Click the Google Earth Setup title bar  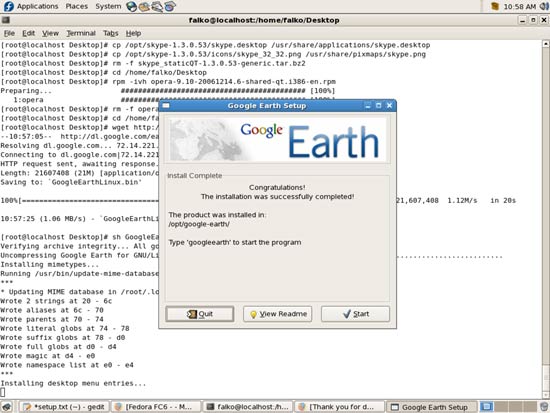point(267,105)
